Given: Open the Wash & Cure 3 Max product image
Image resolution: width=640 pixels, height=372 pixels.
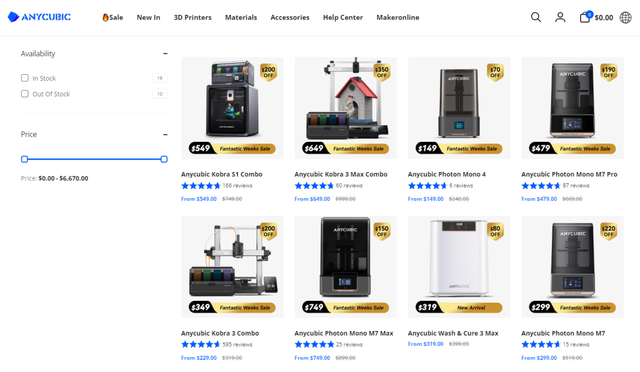Looking at the screenshot, I should (x=459, y=267).
